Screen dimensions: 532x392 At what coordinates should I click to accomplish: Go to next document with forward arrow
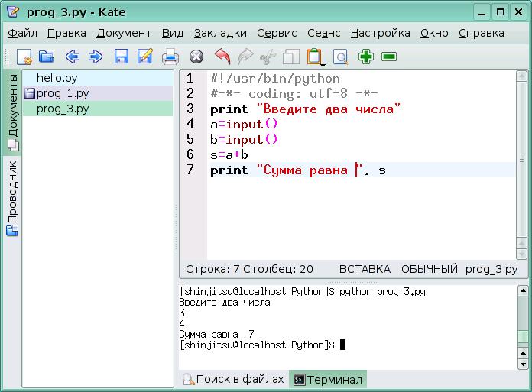pyautogui.click(x=96, y=57)
